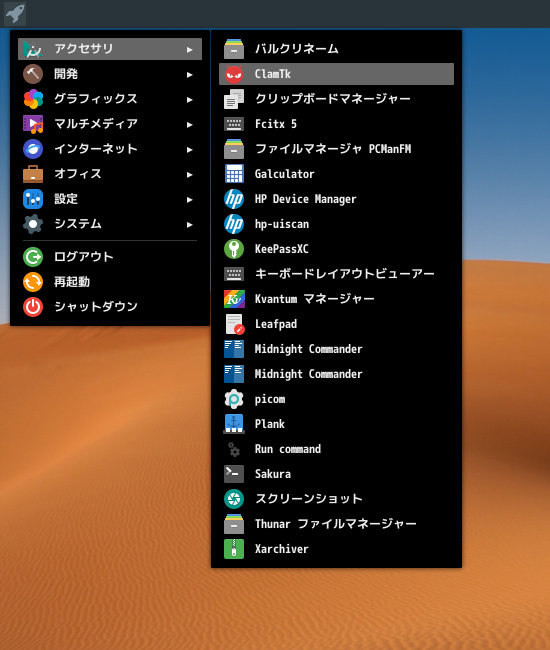
Task: Launch ファイルマネージャ PCManFM entry
Action: point(336,149)
